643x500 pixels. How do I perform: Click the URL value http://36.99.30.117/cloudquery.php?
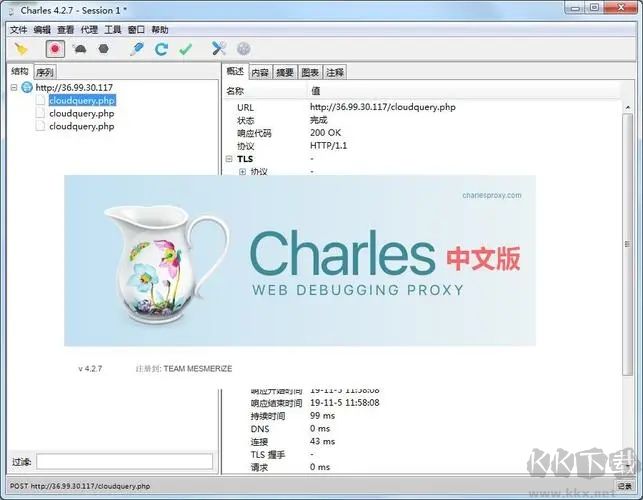coord(383,107)
